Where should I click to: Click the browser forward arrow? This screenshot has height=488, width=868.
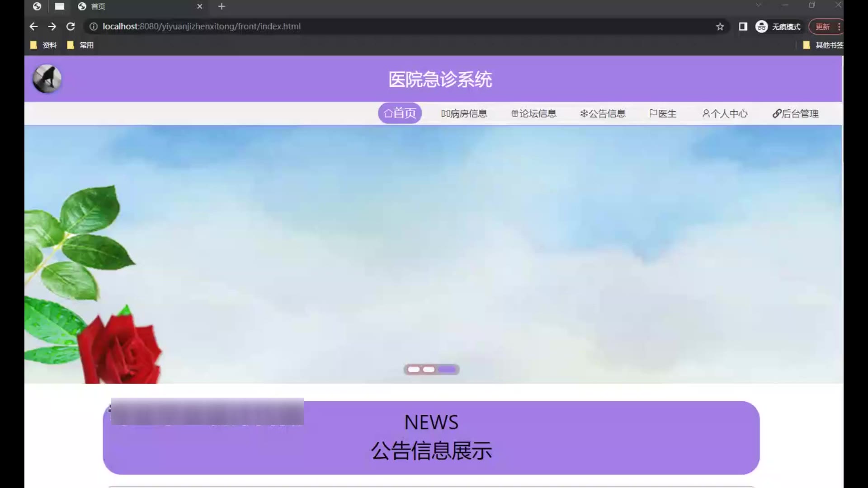coord(52,27)
